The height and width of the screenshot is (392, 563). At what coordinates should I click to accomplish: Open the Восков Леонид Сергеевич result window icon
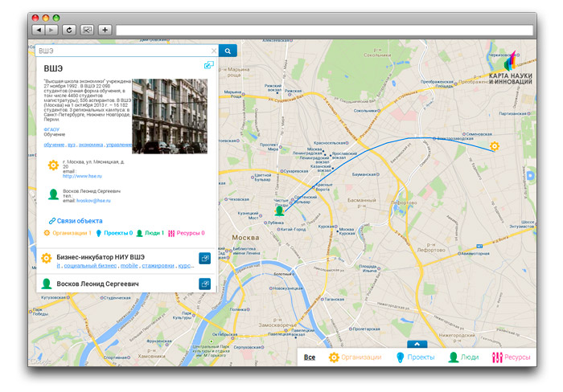(x=204, y=284)
